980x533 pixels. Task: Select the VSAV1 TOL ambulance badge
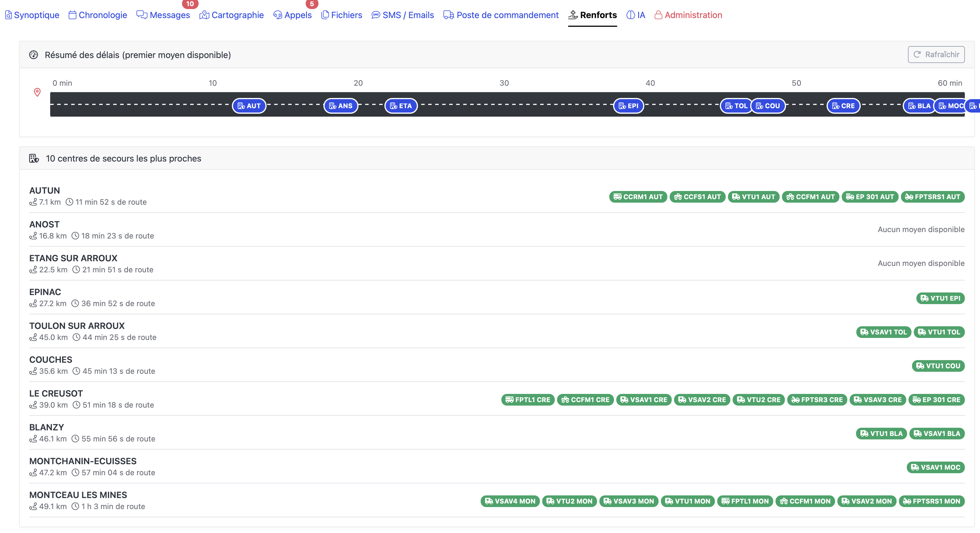(x=883, y=332)
